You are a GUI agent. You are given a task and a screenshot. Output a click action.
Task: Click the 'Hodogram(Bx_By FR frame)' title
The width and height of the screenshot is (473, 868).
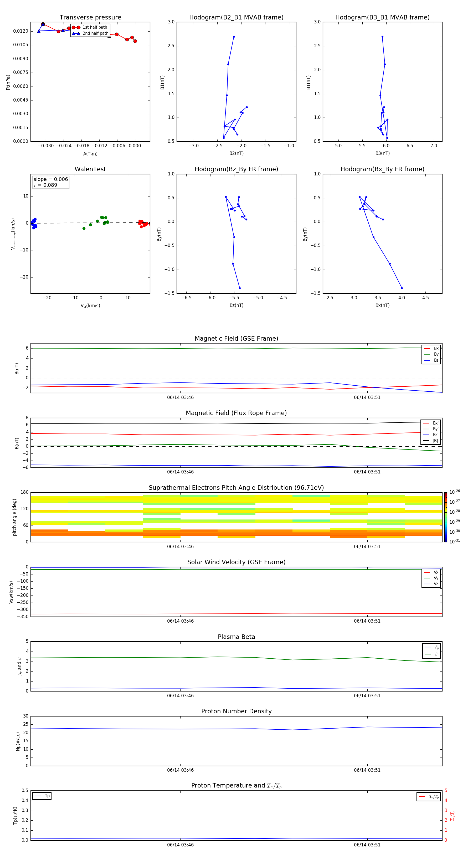382,169
